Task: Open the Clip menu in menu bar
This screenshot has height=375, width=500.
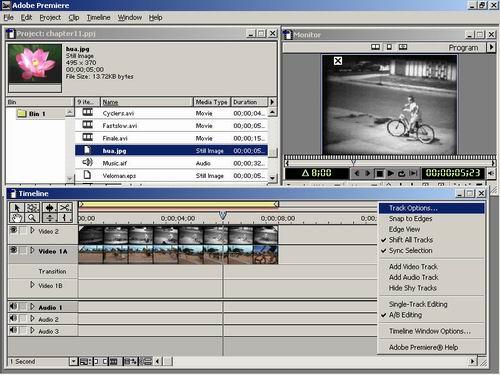Action: tap(74, 17)
